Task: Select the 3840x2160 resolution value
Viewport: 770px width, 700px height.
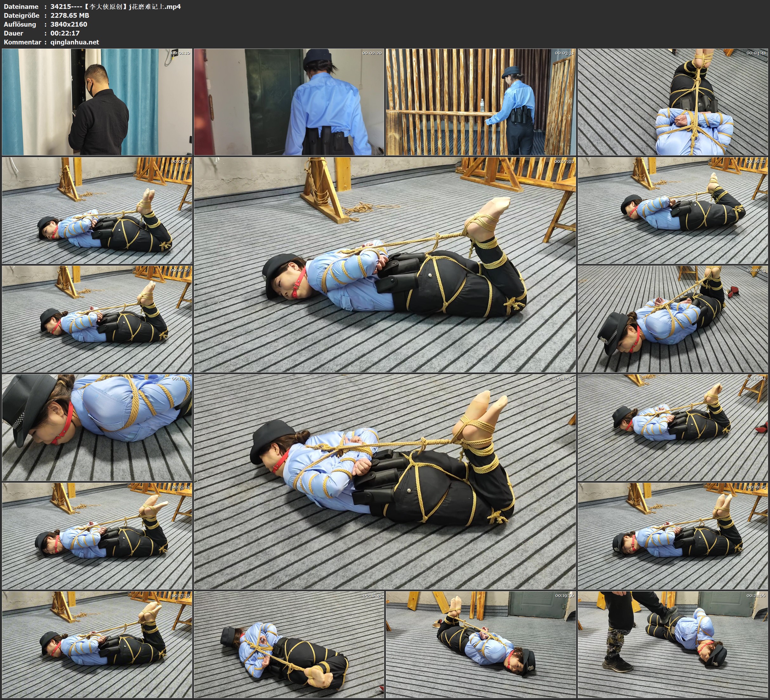Action: click(x=69, y=24)
